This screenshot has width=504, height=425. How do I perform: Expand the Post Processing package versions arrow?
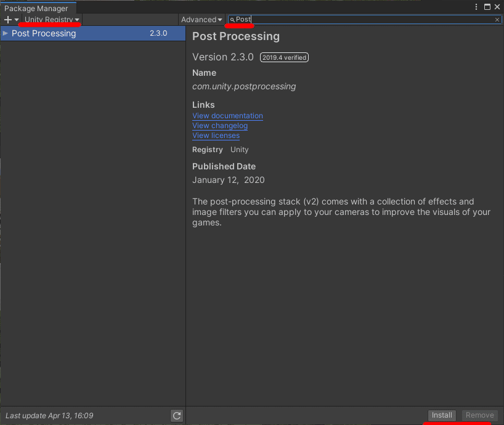point(5,33)
